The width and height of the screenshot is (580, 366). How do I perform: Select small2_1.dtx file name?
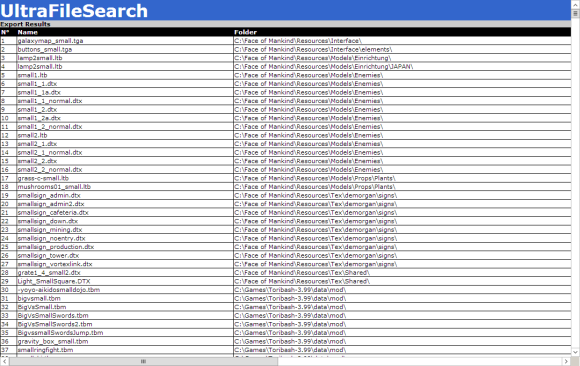coord(37,144)
